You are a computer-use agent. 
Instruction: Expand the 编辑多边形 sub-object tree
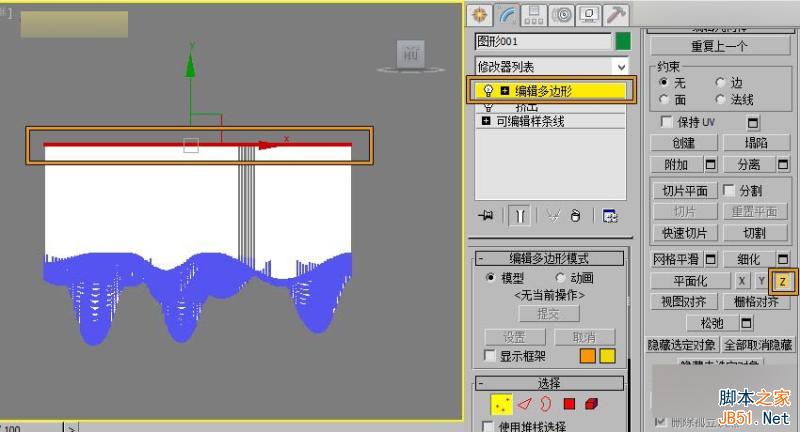pyautogui.click(x=505, y=91)
